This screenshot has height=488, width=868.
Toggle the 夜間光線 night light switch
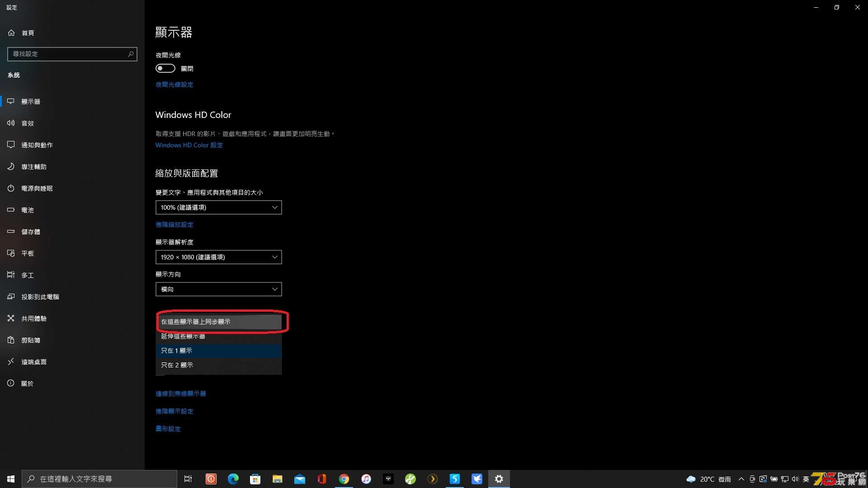(165, 68)
